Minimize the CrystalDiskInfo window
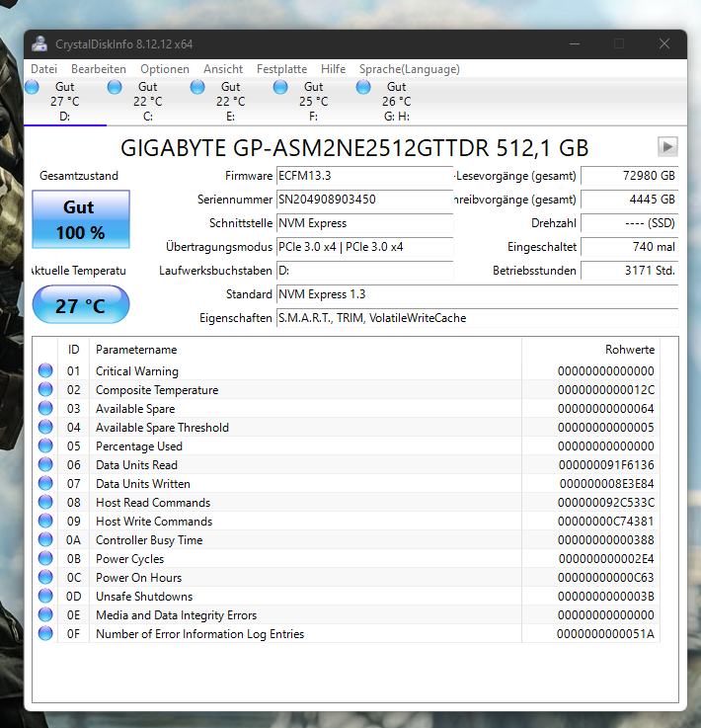Viewport: 701px width, 728px height. click(575, 44)
